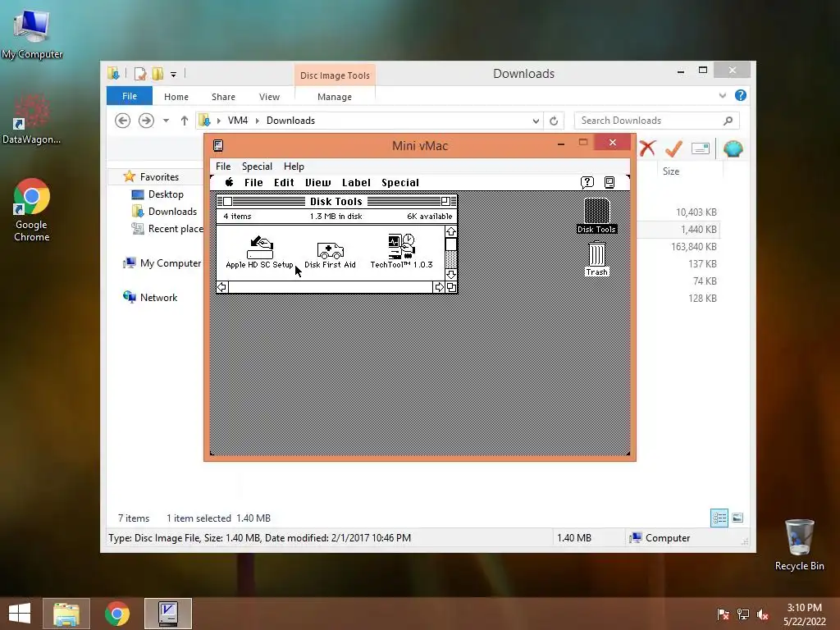840x630 pixels.
Task: Click Disk Tools window zoom box
Action: 445,202
